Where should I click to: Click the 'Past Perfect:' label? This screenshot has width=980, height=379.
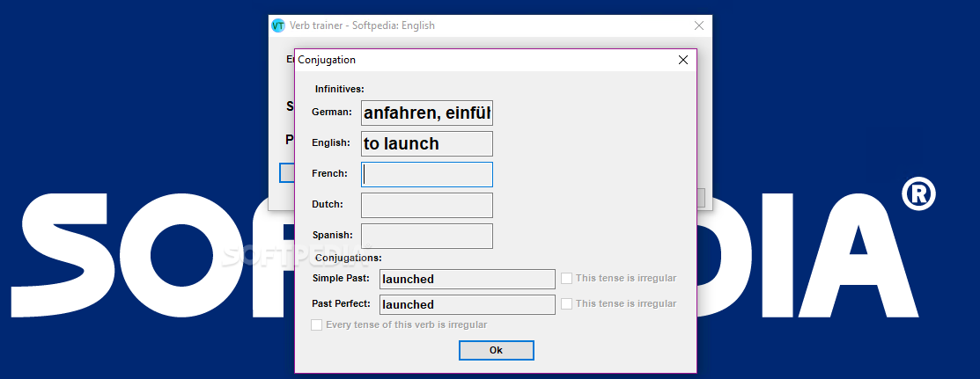(x=342, y=303)
